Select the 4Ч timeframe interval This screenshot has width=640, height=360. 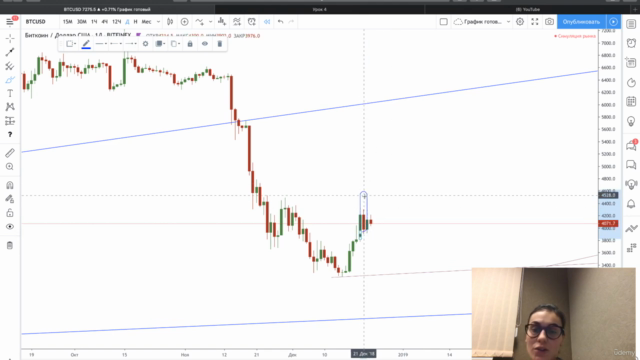tap(104, 22)
